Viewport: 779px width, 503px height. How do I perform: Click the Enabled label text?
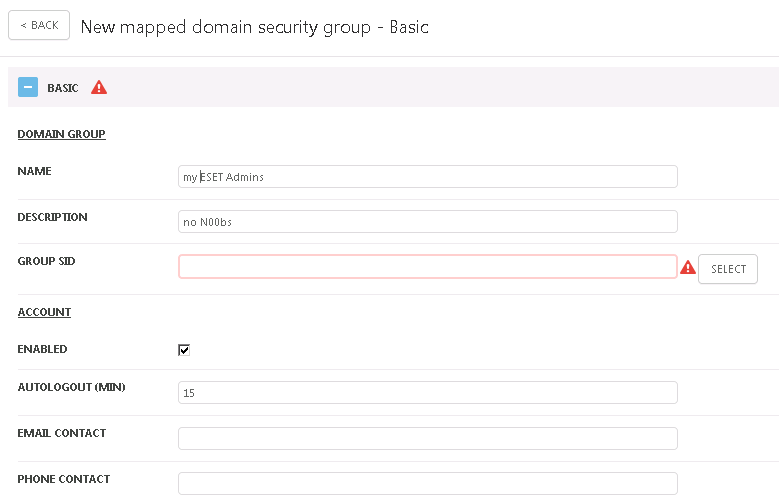click(x=42, y=349)
